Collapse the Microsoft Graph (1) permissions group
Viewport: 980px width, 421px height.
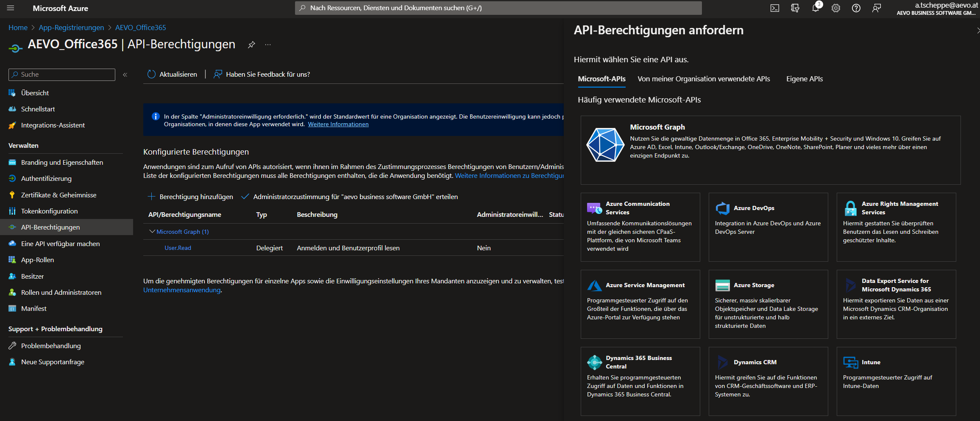tap(152, 231)
